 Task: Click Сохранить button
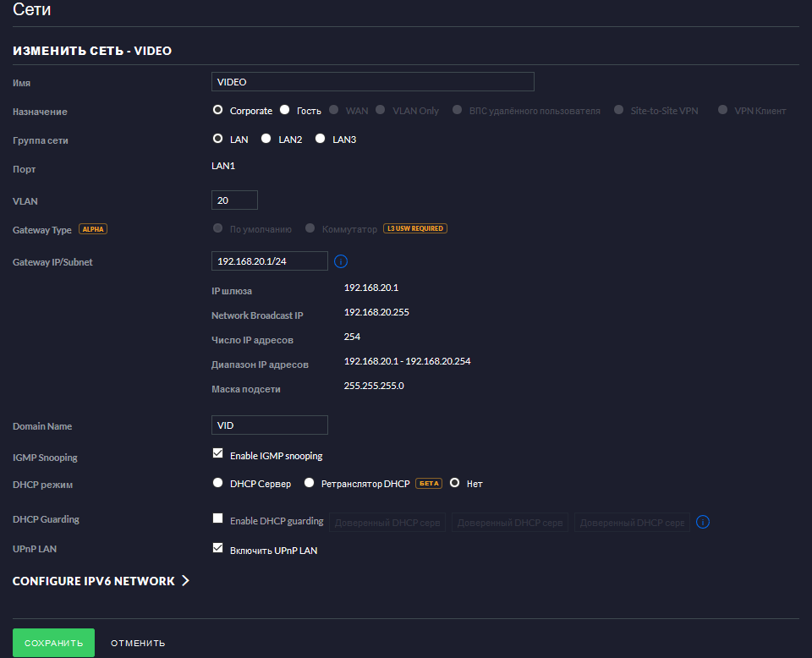tap(53, 643)
